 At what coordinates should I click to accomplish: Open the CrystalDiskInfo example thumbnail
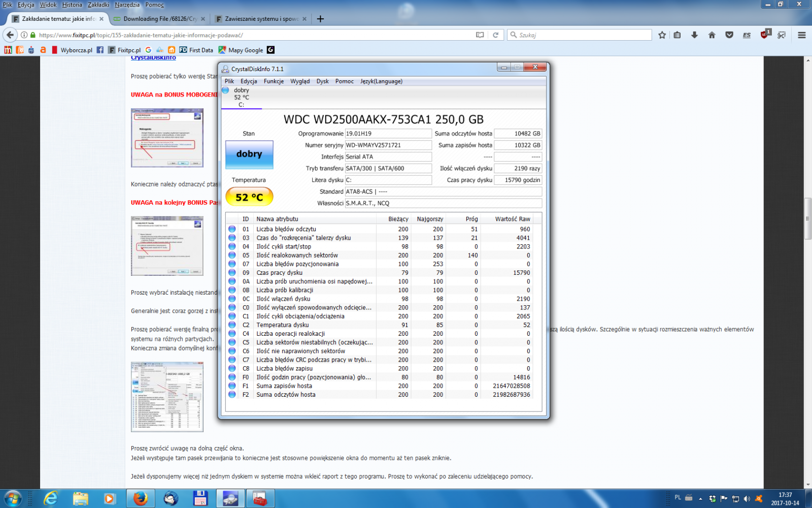(167, 397)
